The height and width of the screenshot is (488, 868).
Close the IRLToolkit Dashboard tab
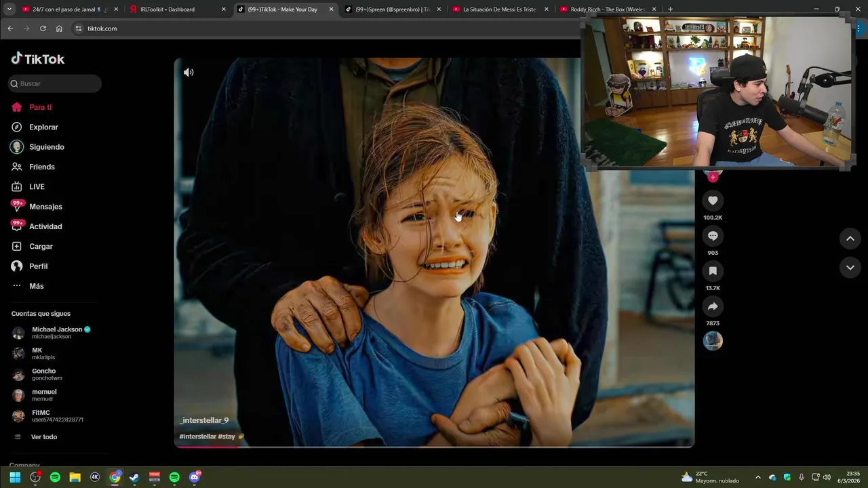(x=223, y=9)
